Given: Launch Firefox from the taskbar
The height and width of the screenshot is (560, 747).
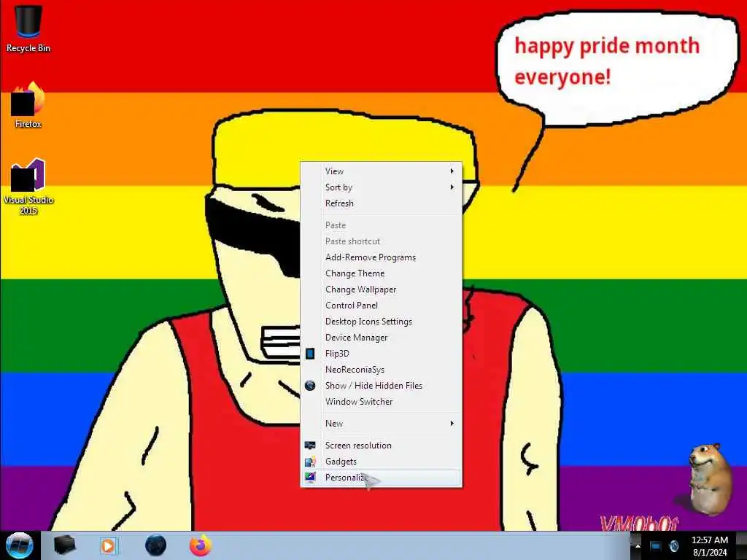Looking at the screenshot, I should [201, 545].
